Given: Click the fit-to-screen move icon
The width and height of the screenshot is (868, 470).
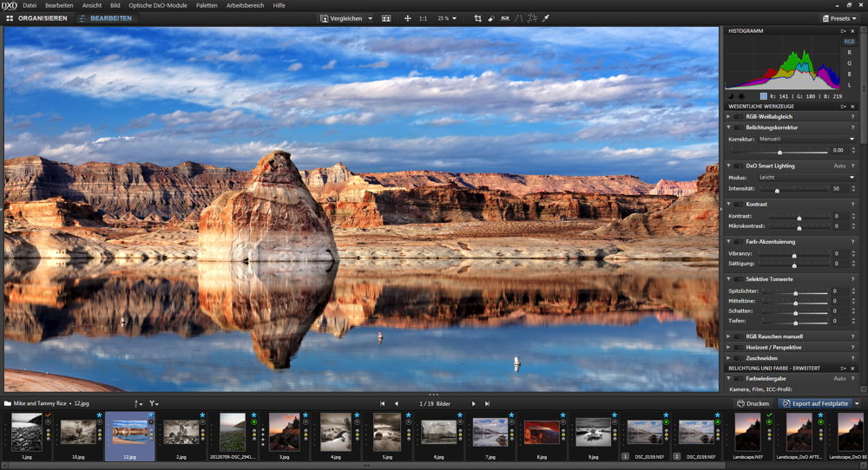Looking at the screenshot, I should coord(407,18).
